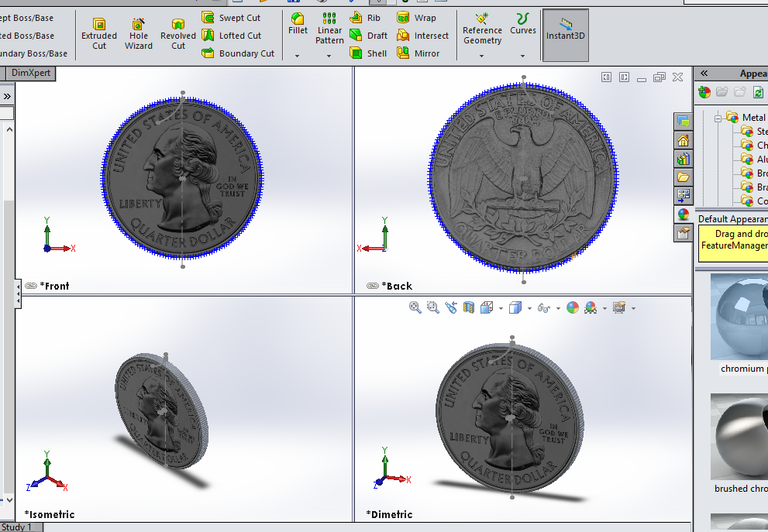Open the Hide/Show Items dropdown arrow
The image size is (768, 532).
[558, 308]
